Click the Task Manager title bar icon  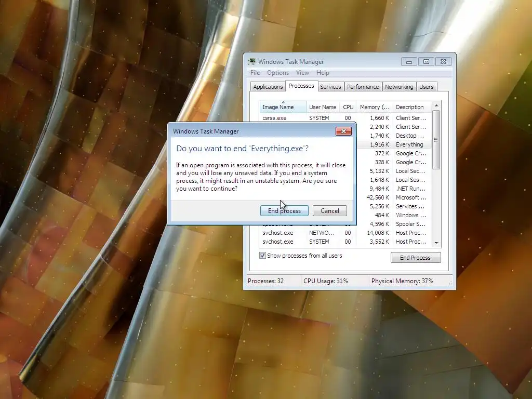pyautogui.click(x=252, y=61)
